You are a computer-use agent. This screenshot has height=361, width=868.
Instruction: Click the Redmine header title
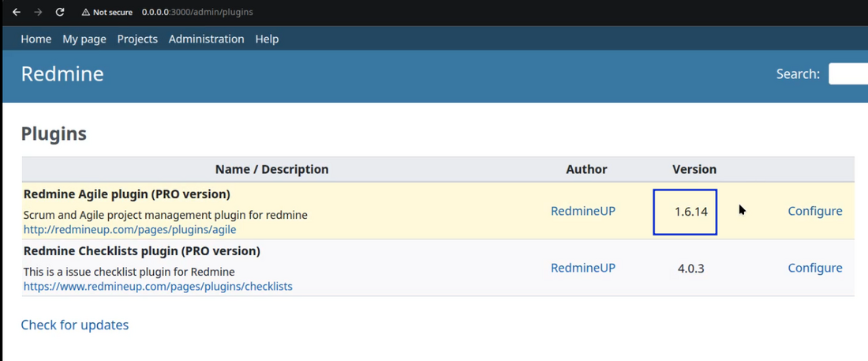tap(62, 73)
